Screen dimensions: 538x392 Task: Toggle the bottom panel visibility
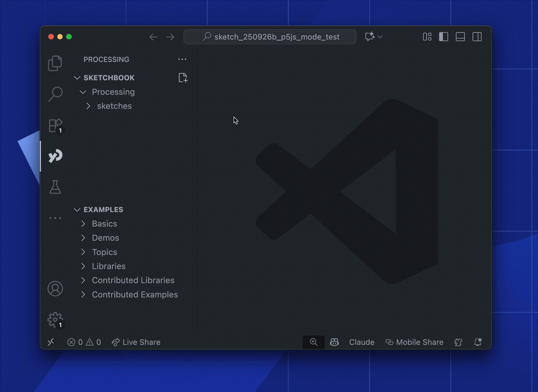tap(460, 37)
